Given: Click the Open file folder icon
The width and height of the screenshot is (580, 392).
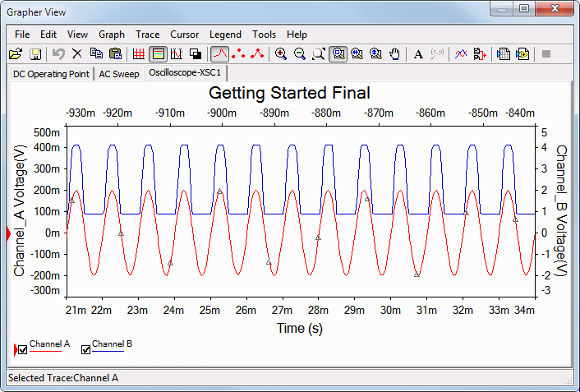Looking at the screenshot, I should coord(16,54).
